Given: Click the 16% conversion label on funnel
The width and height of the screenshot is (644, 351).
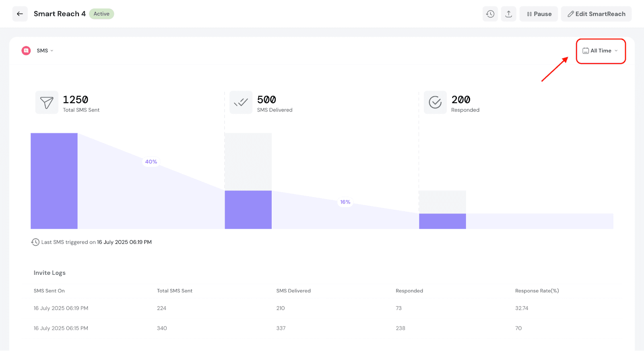Looking at the screenshot, I should pyautogui.click(x=345, y=202).
